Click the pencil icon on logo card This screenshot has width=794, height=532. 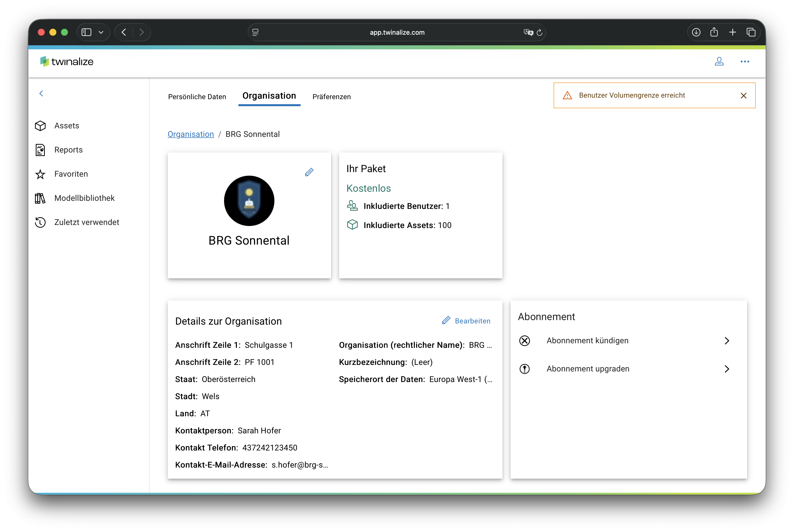309,172
